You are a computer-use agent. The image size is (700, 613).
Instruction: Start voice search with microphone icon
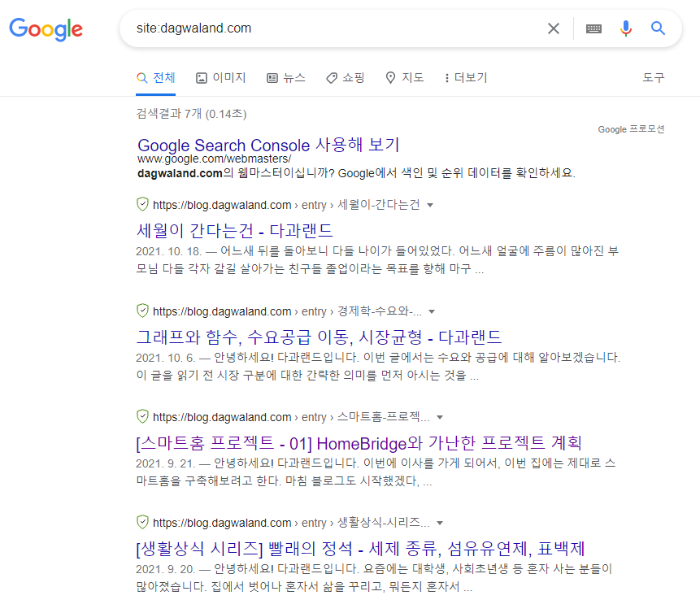626,28
